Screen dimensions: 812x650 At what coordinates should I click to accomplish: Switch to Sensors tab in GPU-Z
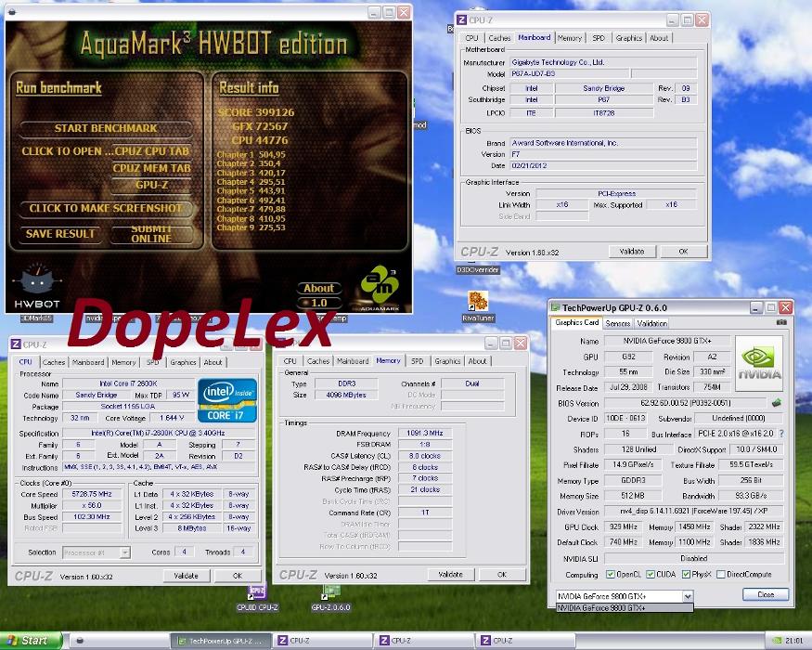click(618, 323)
